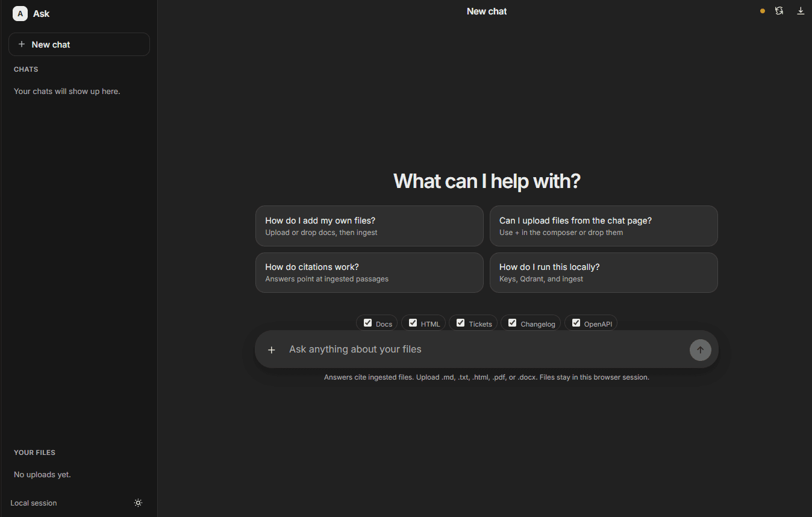Click the orange status dot indicator
812x517 pixels.
tap(763, 11)
